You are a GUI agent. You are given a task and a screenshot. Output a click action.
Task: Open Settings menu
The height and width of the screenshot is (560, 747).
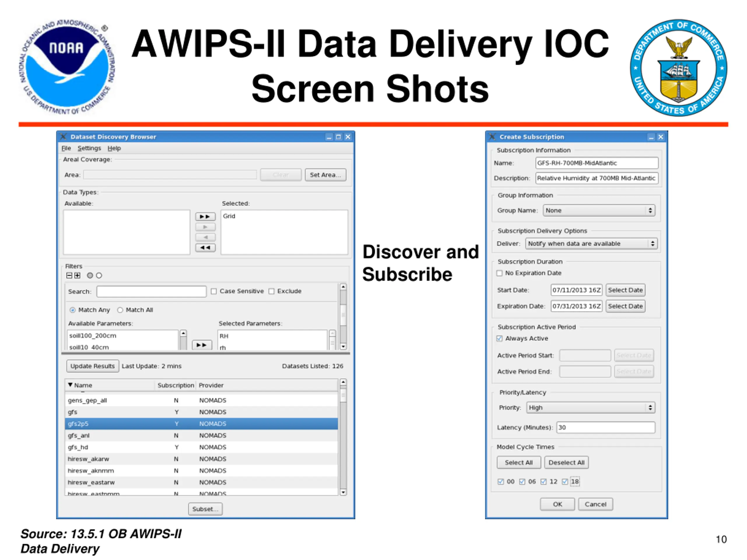coord(89,148)
